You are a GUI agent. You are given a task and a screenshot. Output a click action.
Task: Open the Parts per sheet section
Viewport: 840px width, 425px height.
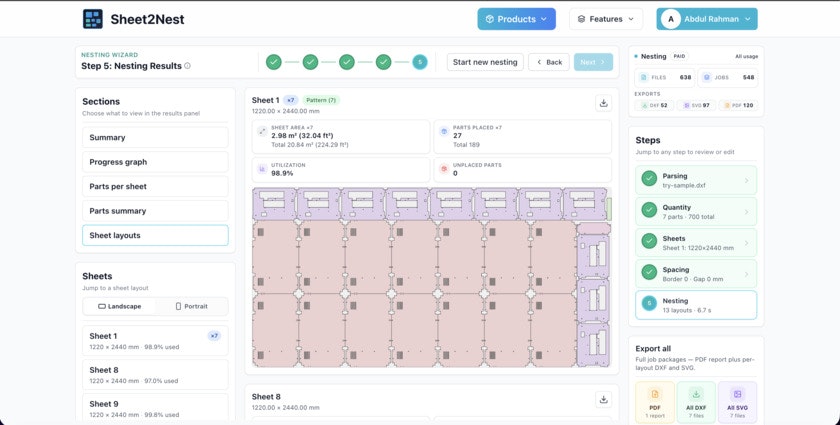[155, 187]
